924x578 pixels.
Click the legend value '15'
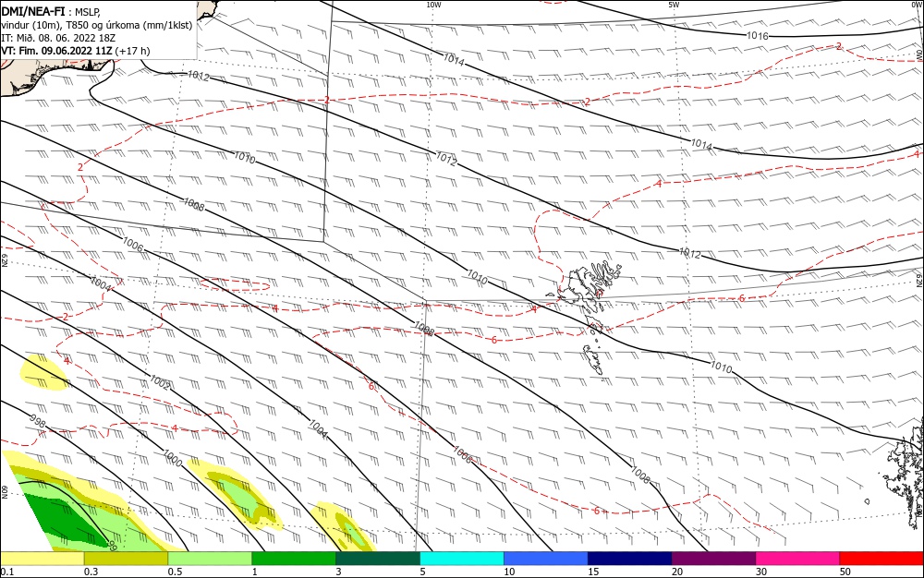[x=593, y=572]
